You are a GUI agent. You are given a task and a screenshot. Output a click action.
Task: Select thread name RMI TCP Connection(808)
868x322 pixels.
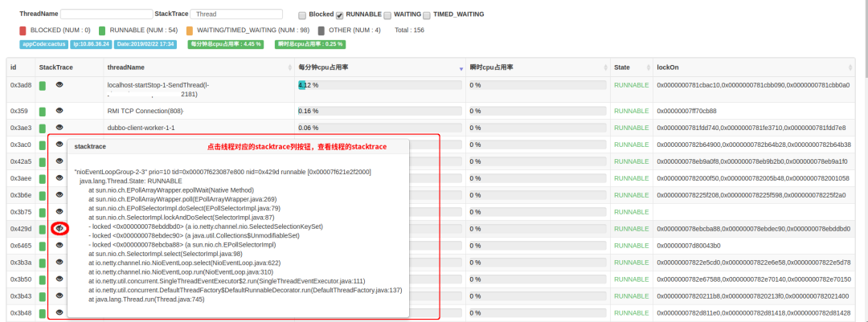point(145,111)
